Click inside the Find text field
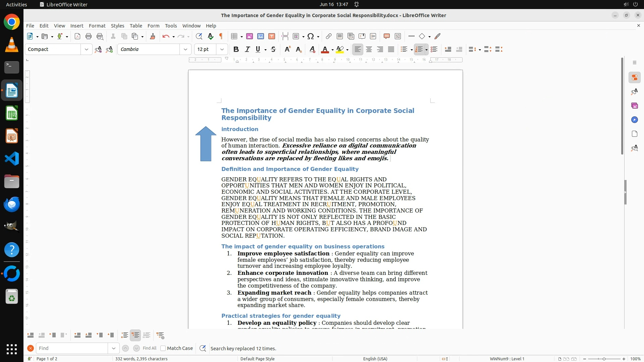The image size is (644, 362). 72,348
